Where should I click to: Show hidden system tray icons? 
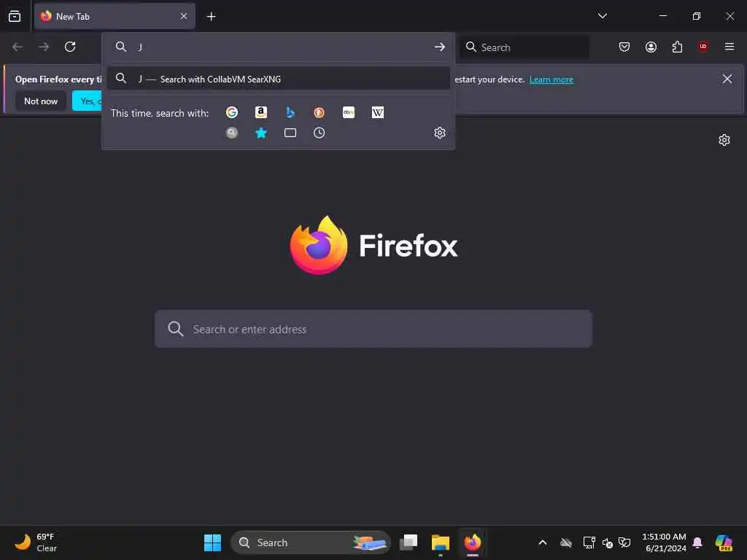click(543, 542)
